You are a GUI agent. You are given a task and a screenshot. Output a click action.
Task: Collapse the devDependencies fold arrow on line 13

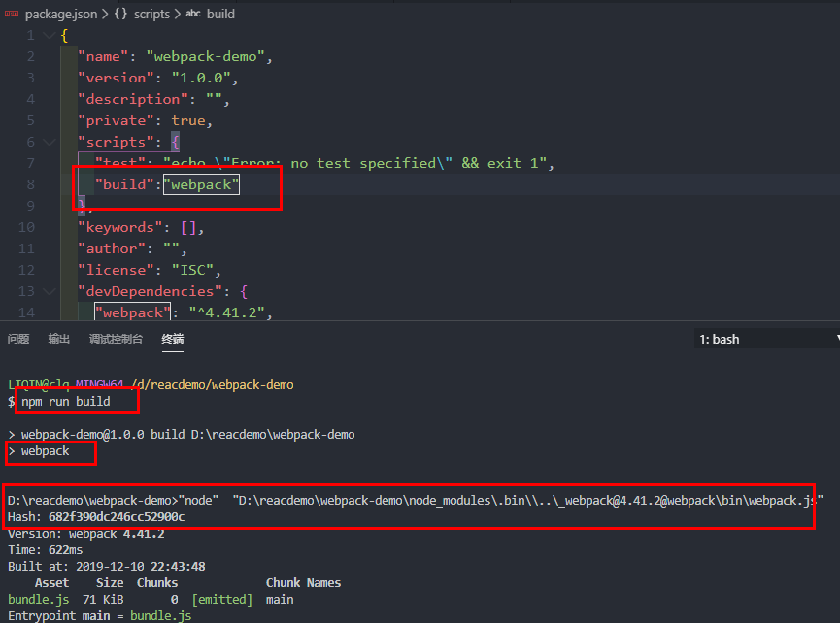(49, 291)
